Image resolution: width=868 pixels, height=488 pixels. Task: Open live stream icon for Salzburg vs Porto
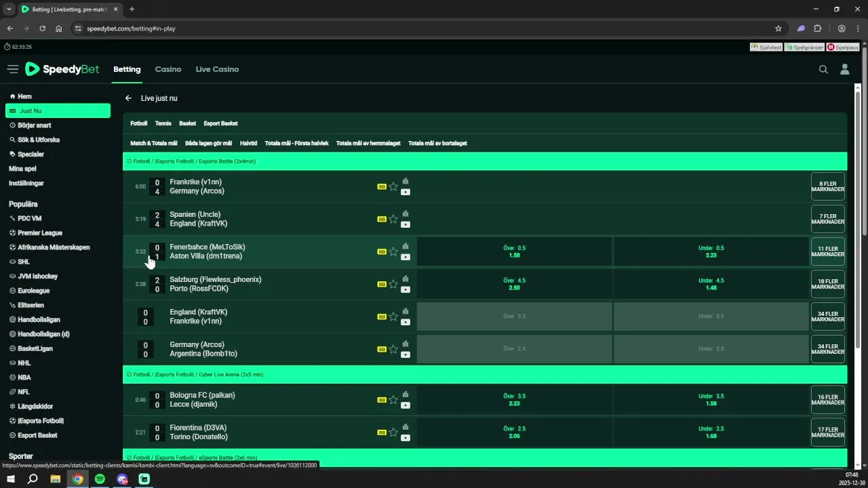[x=406, y=289]
